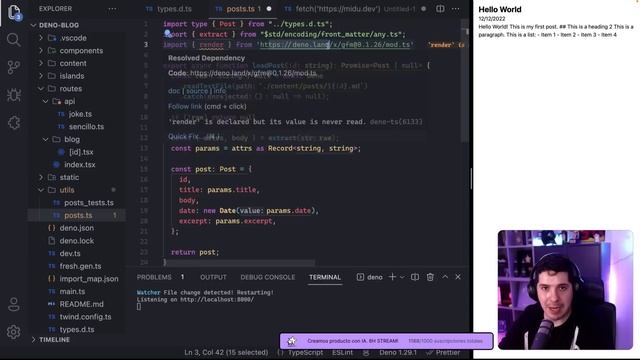Click the Ln 3, Col 42 status item
Screen dimensions: 640x360
(x=226, y=352)
